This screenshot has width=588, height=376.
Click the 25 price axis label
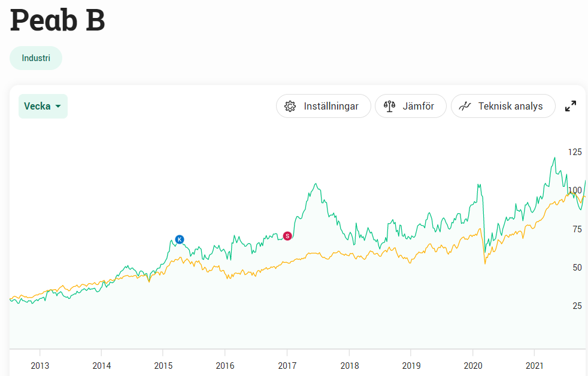coord(576,305)
